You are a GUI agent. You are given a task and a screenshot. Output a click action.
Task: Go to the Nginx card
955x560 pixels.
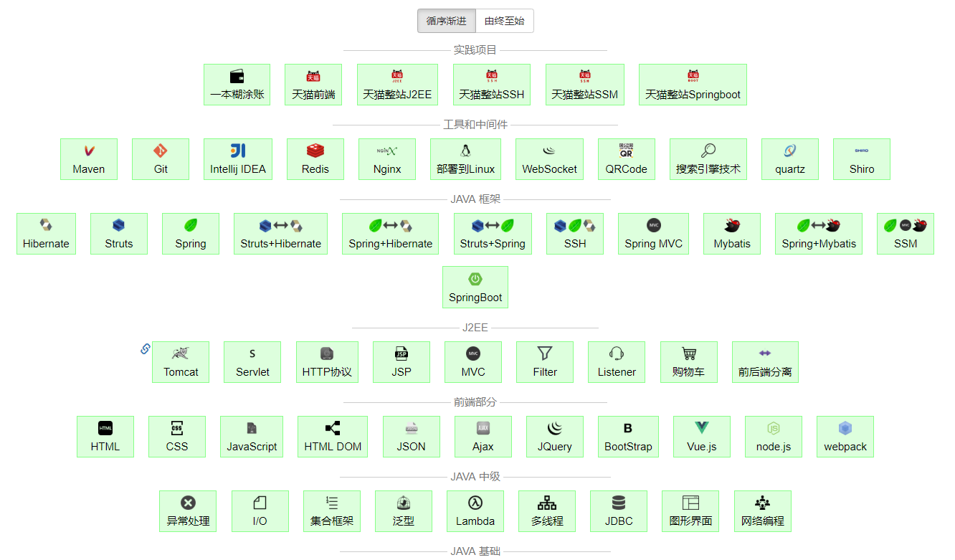pyautogui.click(x=387, y=159)
